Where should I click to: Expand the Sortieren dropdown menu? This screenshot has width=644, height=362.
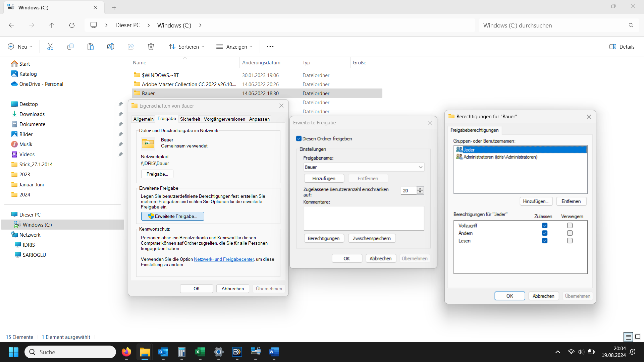point(186,47)
